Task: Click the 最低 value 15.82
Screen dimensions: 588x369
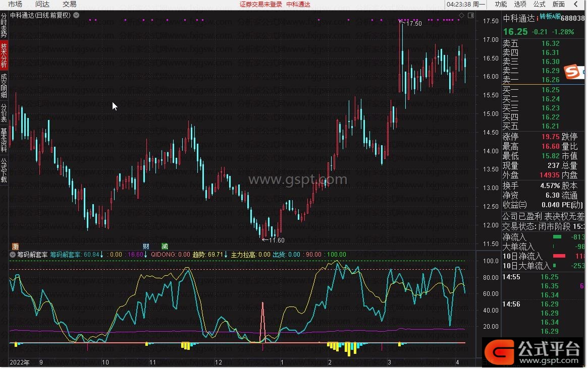Action: click(550, 156)
